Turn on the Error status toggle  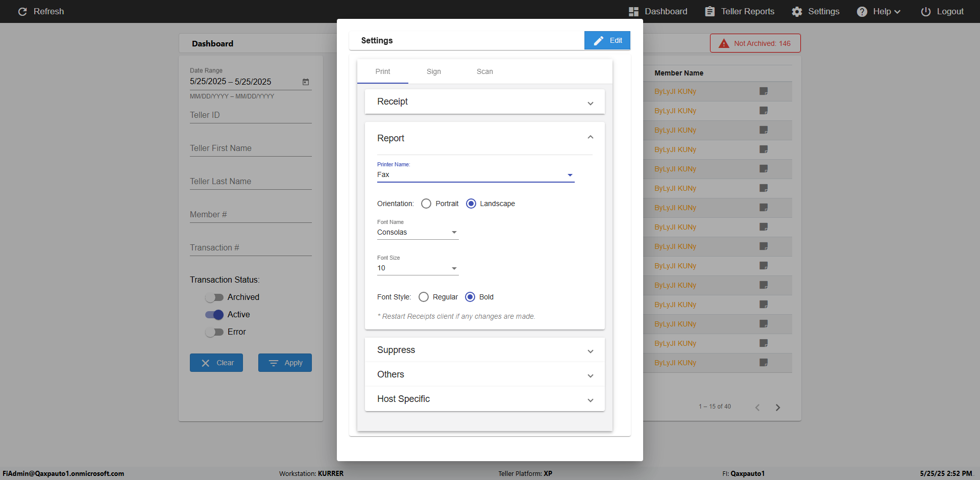tap(214, 332)
